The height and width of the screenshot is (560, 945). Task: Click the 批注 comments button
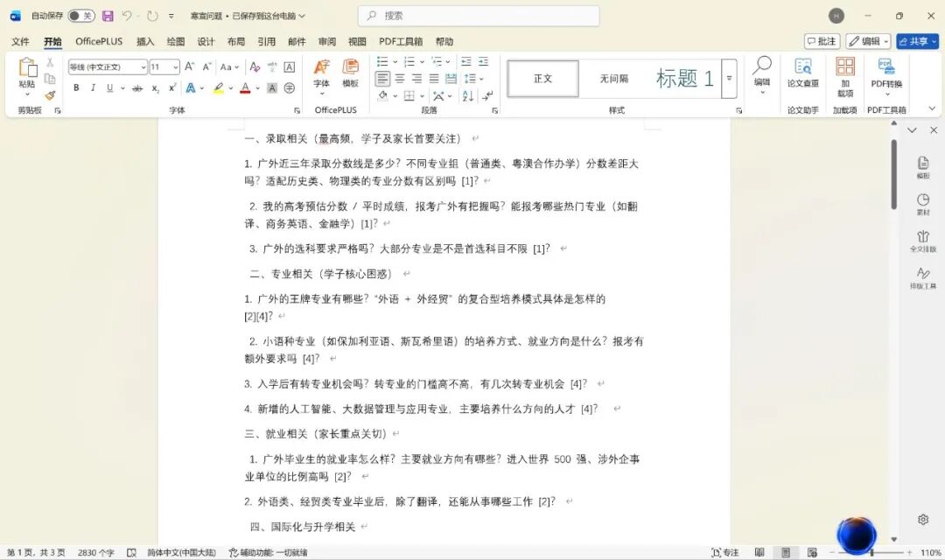822,41
